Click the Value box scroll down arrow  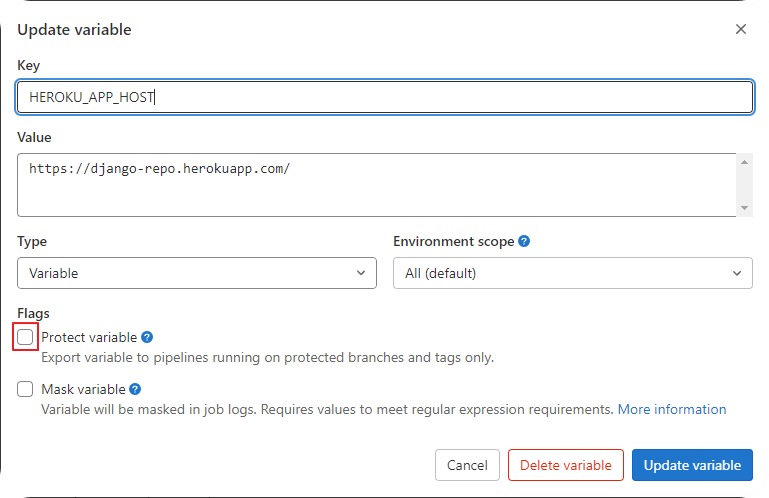click(x=744, y=208)
